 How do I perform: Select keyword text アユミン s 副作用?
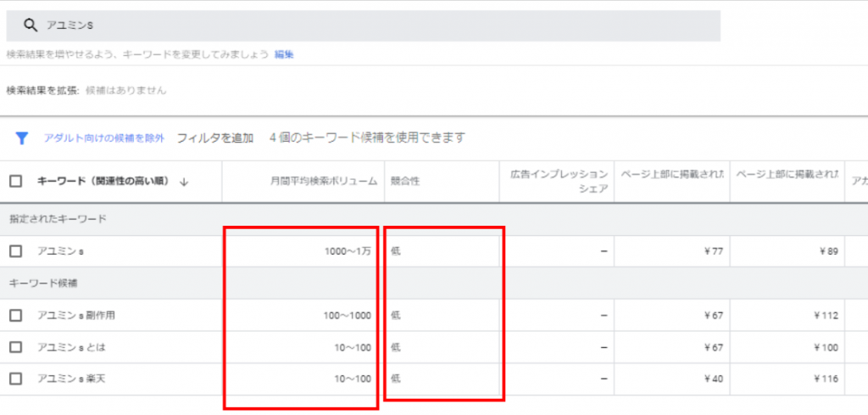click(76, 315)
